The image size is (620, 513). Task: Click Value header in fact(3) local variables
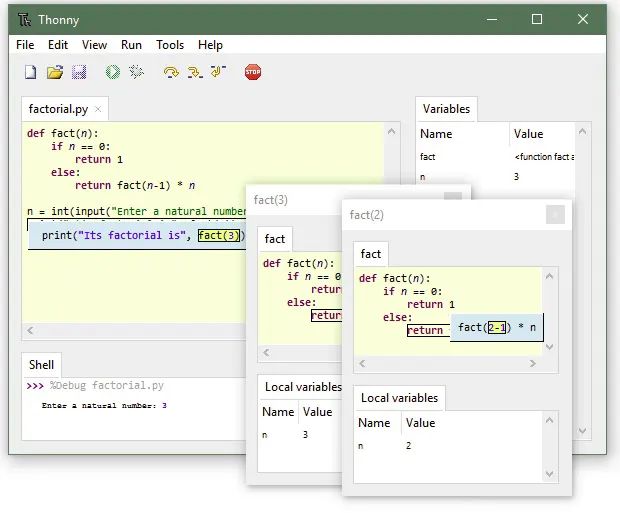click(318, 412)
